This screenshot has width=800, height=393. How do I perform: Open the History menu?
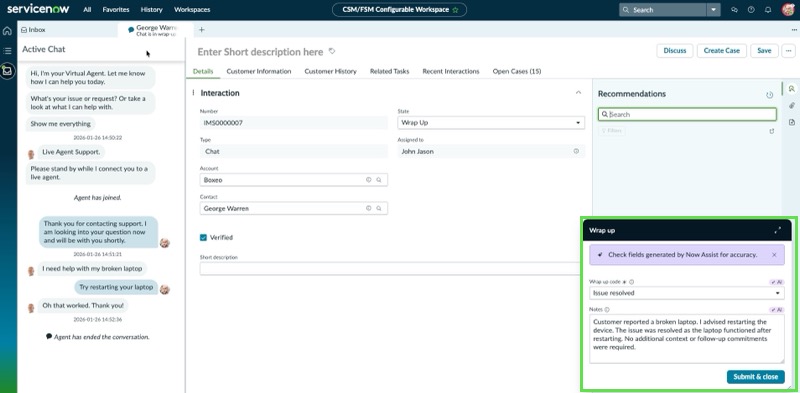(152, 10)
